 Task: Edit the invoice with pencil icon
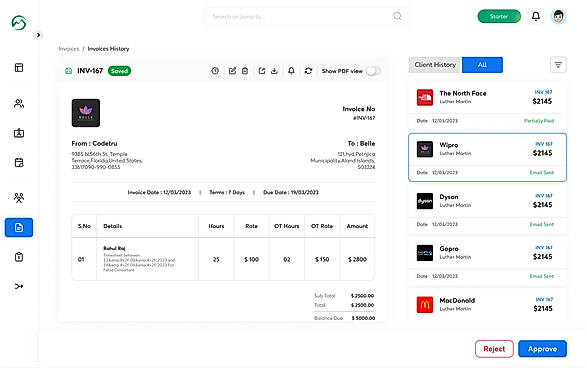(232, 71)
